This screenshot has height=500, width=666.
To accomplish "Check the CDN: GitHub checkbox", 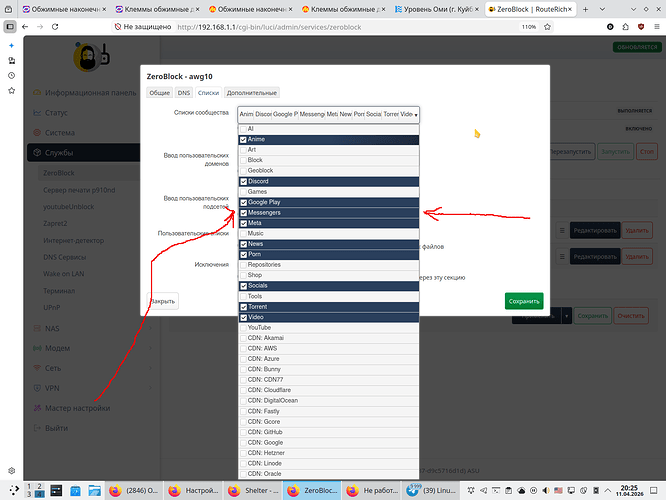I will pyautogui.click(x=243, y=432).
